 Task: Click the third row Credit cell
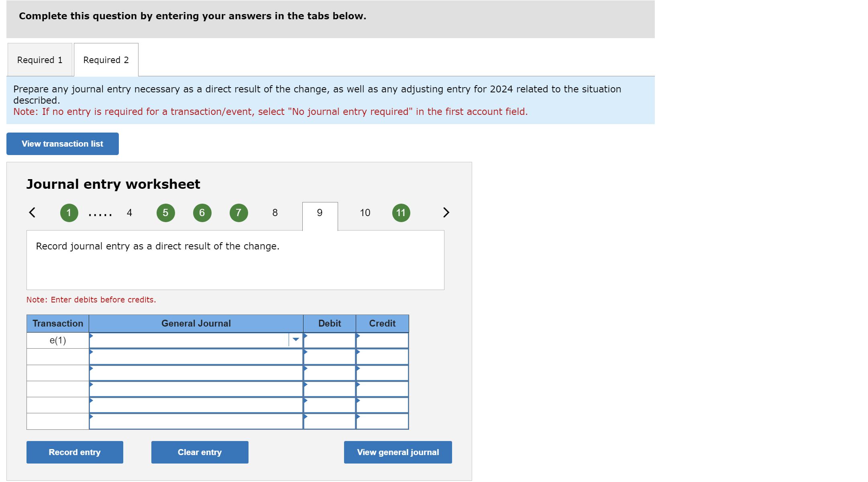[x=382, y=373]
